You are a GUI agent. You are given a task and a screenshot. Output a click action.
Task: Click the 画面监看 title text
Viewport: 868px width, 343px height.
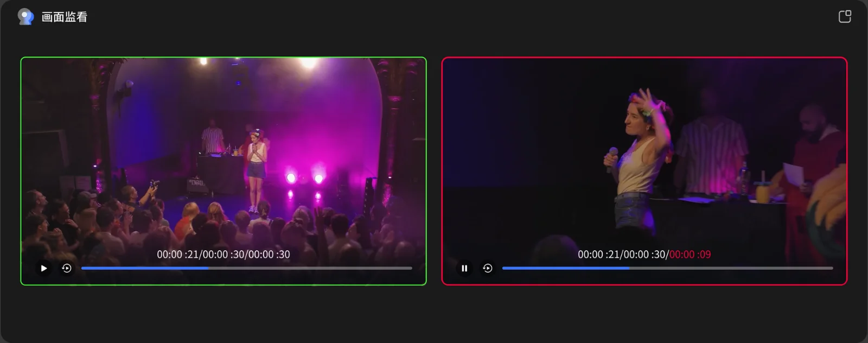pos(65,17)
